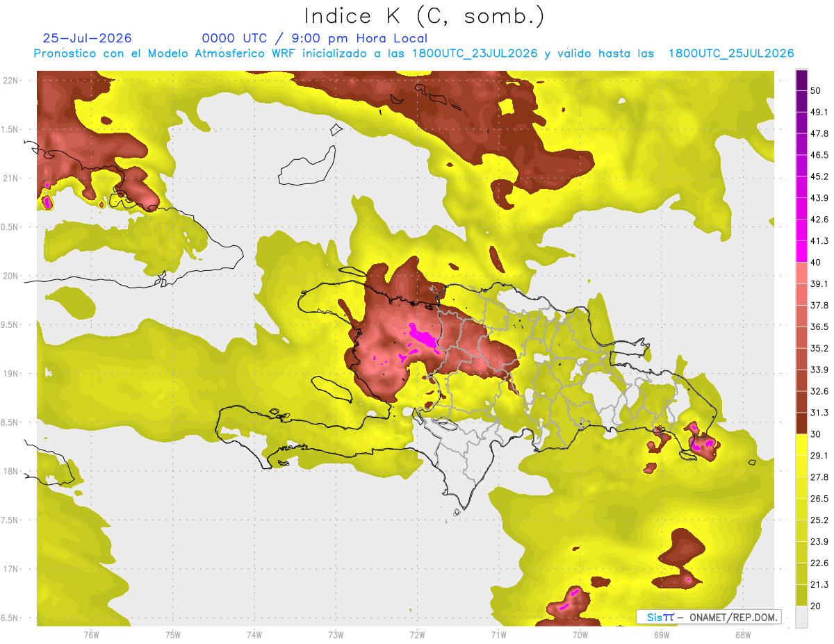Click the "75W" longitude label
The width and height of the screenshot is (834, 644).
172,634
